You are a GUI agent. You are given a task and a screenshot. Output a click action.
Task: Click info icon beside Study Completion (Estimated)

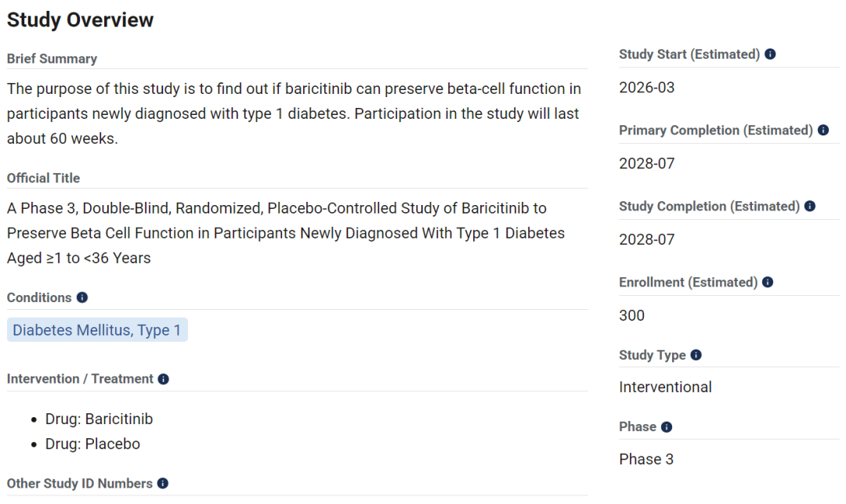pyautogui.click(x=809, y=206)
